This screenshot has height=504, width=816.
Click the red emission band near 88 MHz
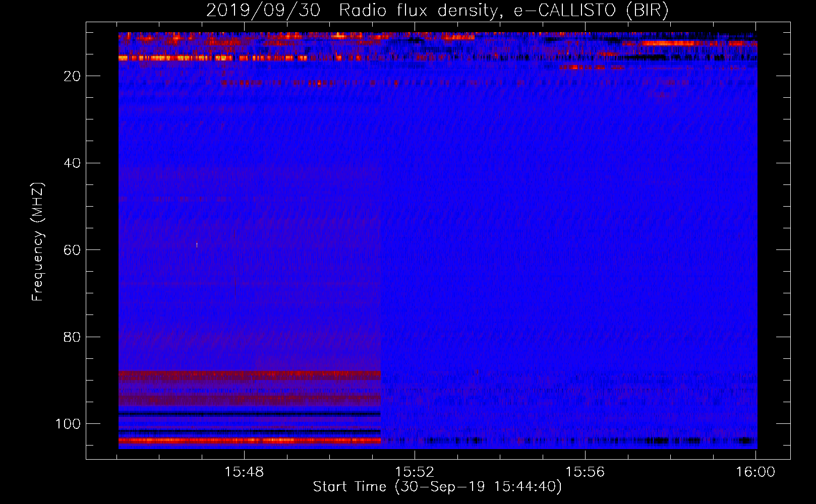(250, 374)
